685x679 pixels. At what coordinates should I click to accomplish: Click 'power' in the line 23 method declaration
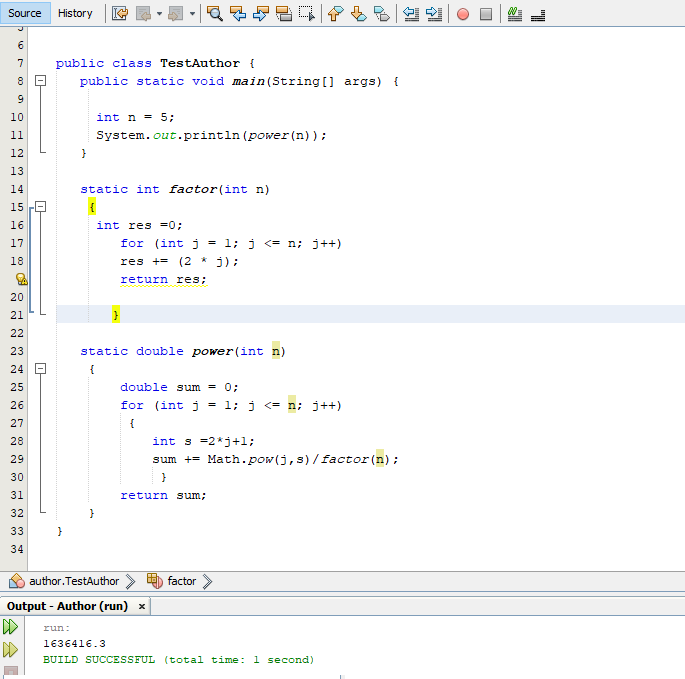[x=212, y=351]
